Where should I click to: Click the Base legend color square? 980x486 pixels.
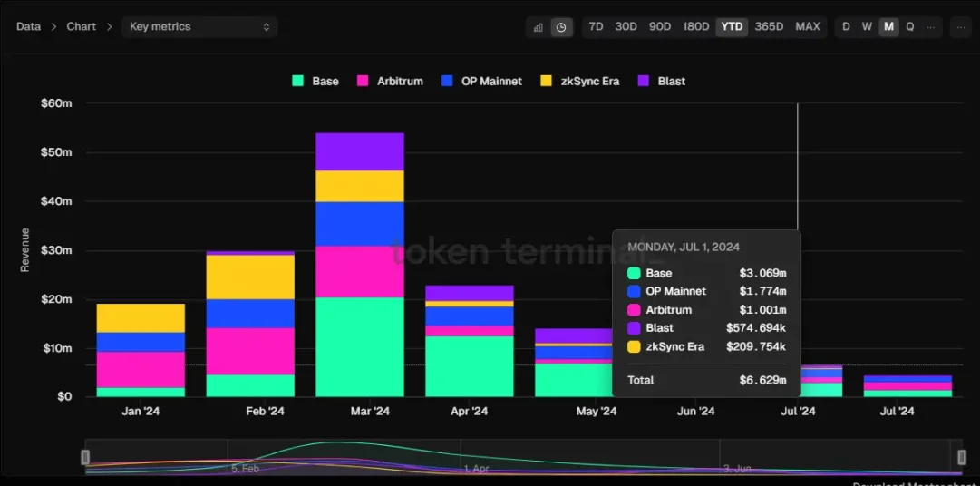[297, 81]
